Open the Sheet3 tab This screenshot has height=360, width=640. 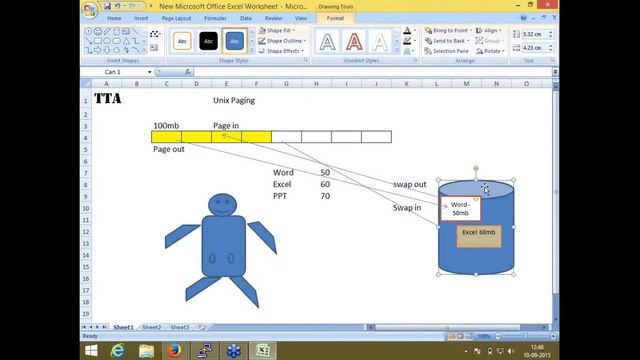click(180, 327)
